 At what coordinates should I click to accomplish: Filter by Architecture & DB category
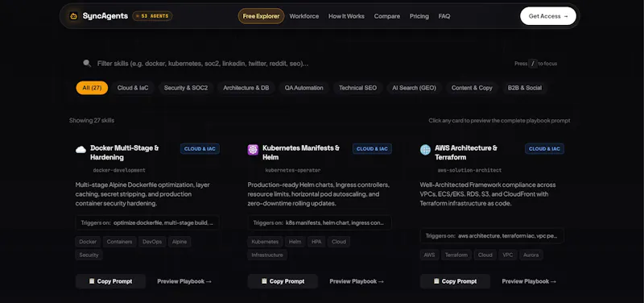click(246, 88)
